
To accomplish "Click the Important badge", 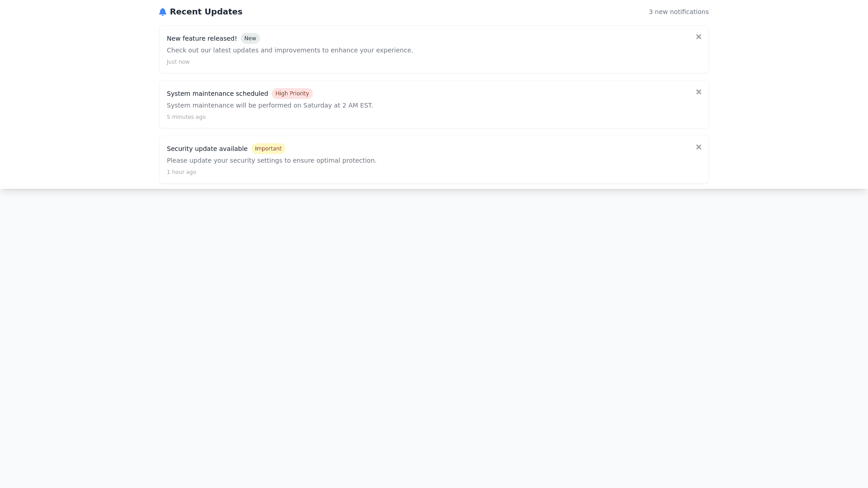I will tap(268, 149).
